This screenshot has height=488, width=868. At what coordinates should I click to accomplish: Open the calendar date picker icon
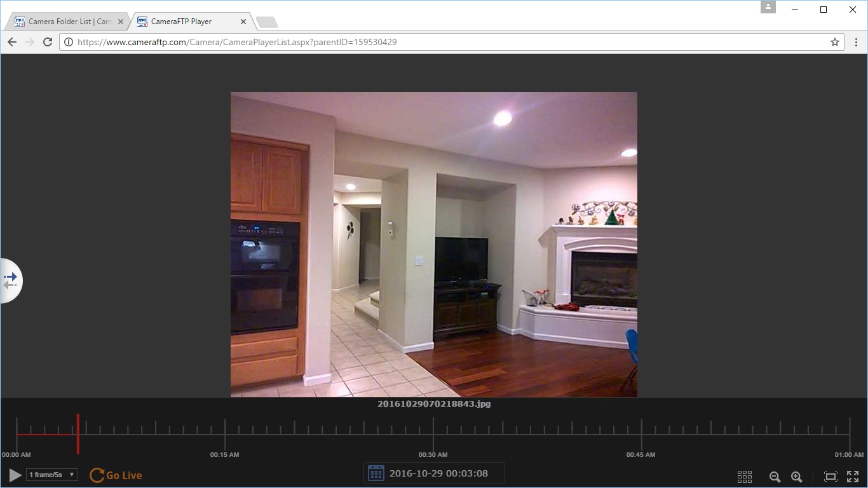(x=375, y=473)
